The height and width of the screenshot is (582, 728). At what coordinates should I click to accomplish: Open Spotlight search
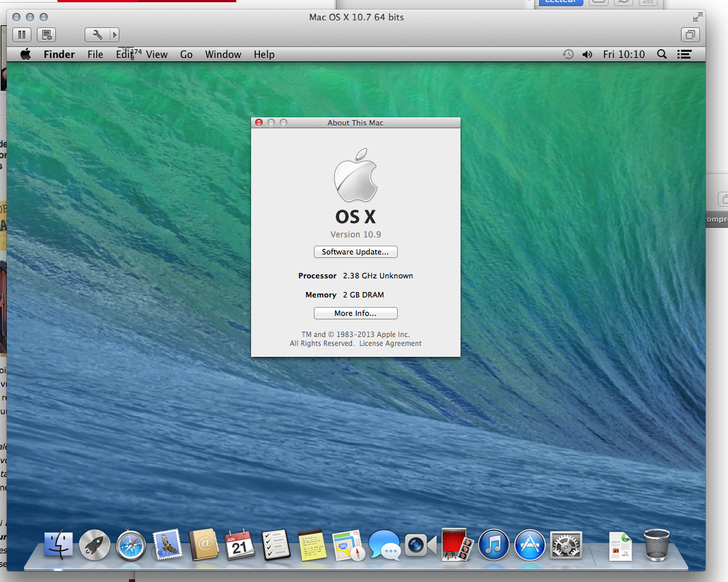click(661, 55)
